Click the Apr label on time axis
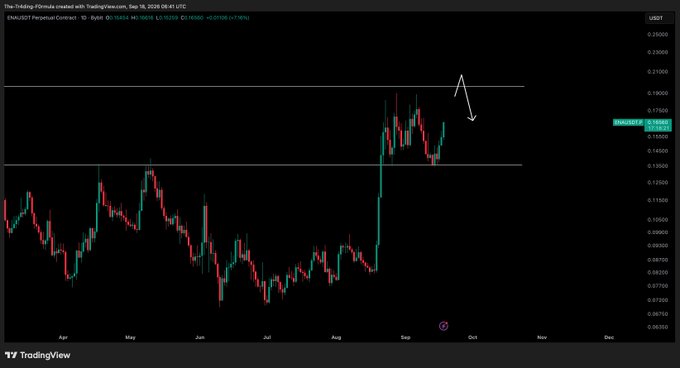Viewport: 680px width, 368px height. 63,337
